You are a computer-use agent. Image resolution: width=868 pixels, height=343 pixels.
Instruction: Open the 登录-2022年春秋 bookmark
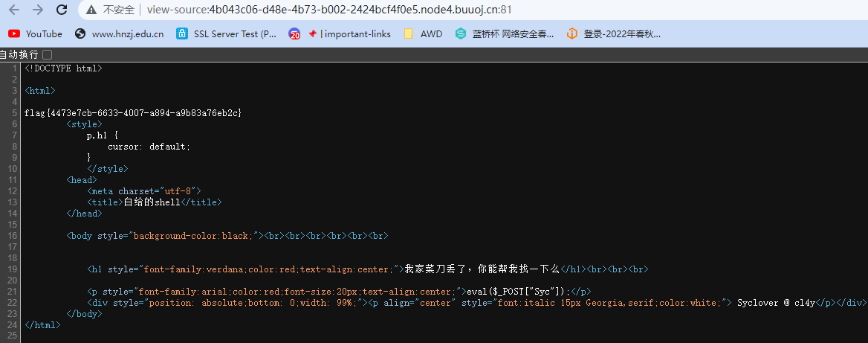click(x=613, y=33)
